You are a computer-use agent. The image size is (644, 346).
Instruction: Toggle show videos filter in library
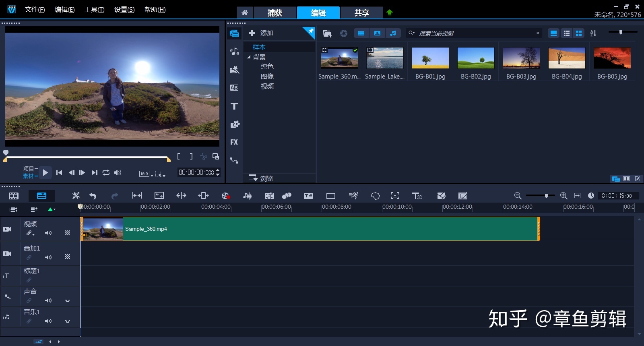click(361, 33)
